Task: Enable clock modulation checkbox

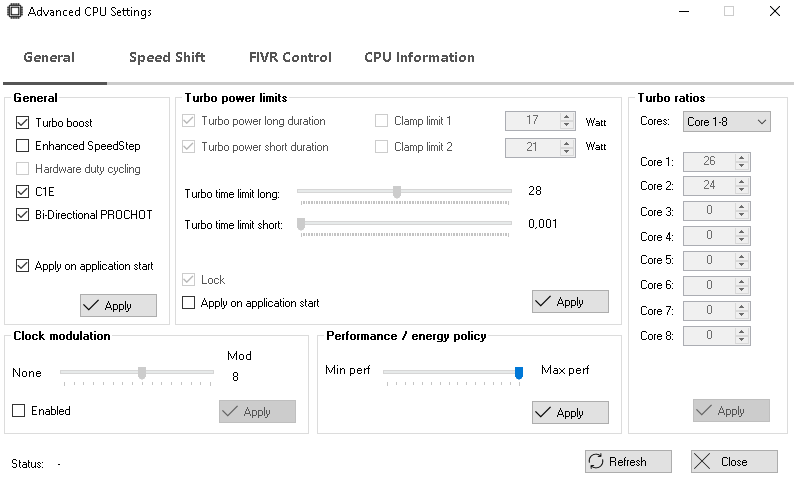Action: pyautogui.click(x=19, y=410)
